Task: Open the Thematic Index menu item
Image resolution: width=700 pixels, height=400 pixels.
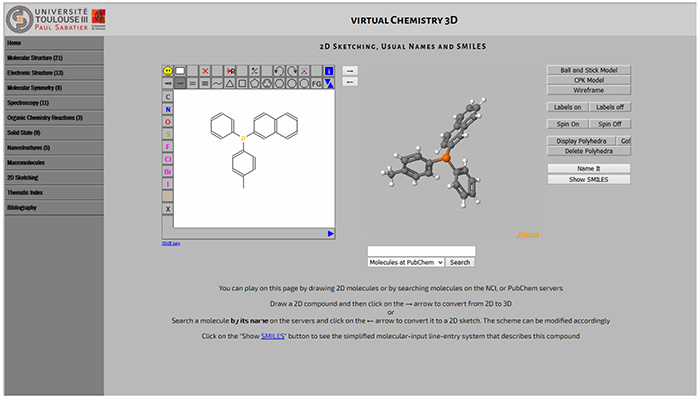Action: (x=52, y=192)
